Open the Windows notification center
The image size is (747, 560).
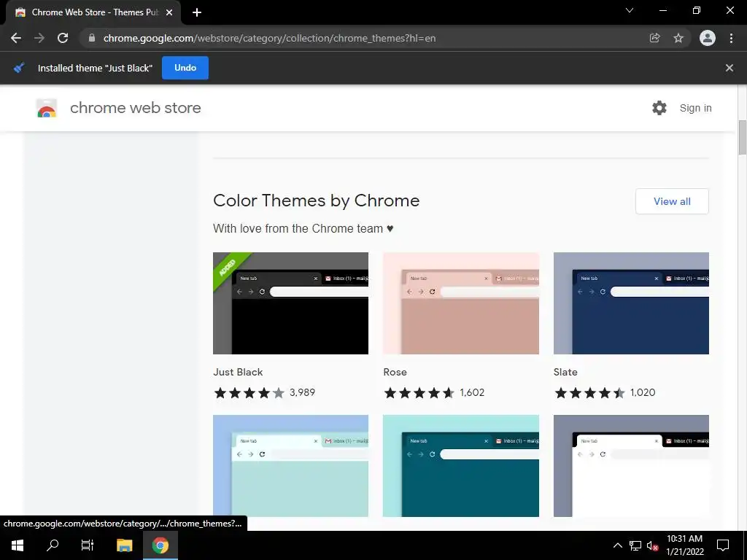point(723,545)
